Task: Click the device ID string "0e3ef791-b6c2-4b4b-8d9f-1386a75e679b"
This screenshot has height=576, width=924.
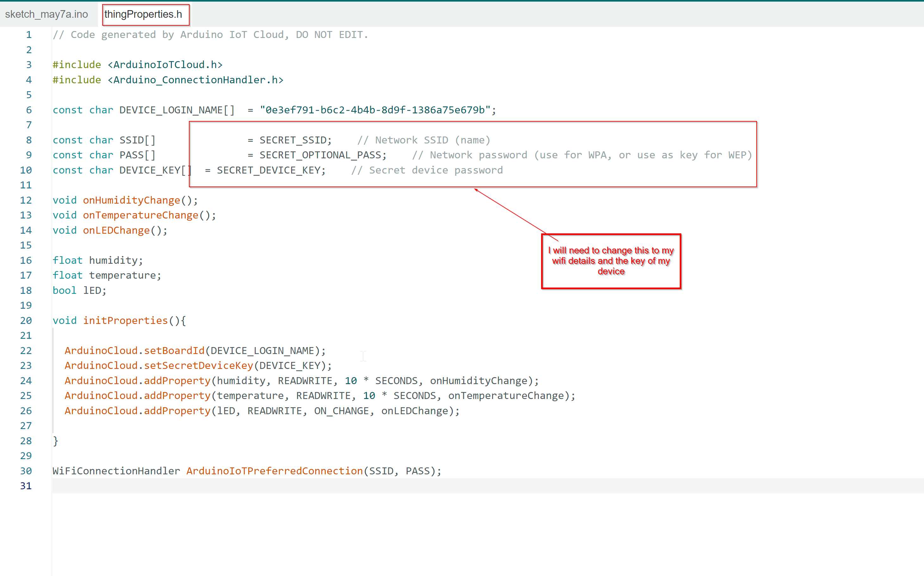Action: (x=375, y=110)
